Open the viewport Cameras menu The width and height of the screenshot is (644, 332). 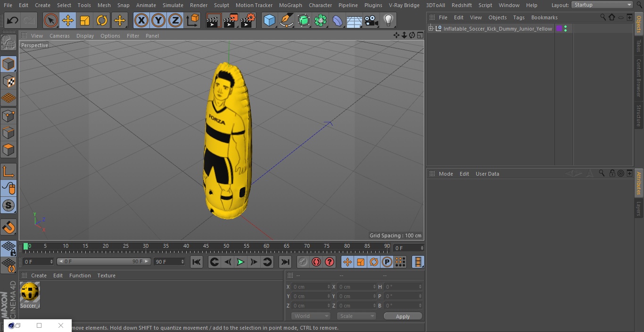tap(59, 36)
